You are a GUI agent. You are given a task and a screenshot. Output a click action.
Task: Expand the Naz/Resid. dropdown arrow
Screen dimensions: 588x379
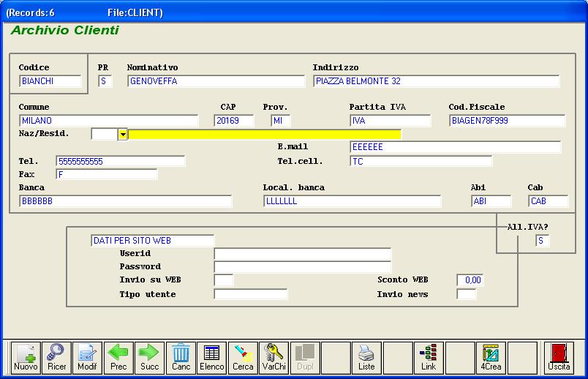123,135
